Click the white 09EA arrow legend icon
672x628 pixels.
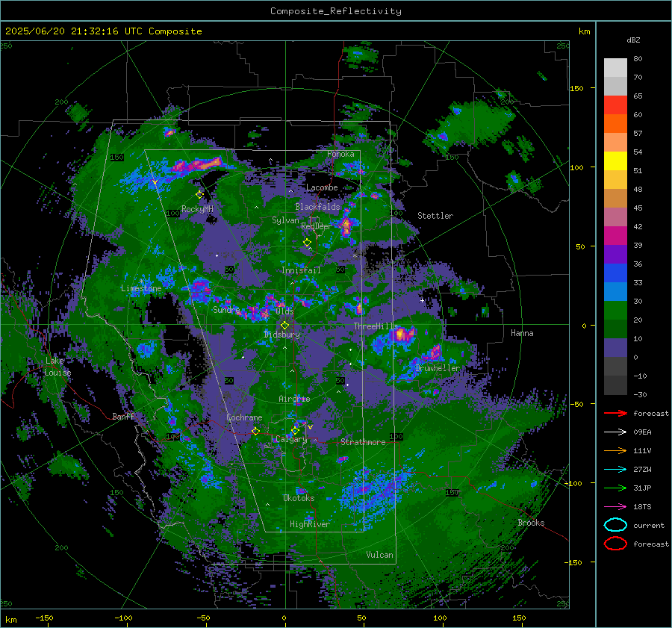[x=615, y=432]
